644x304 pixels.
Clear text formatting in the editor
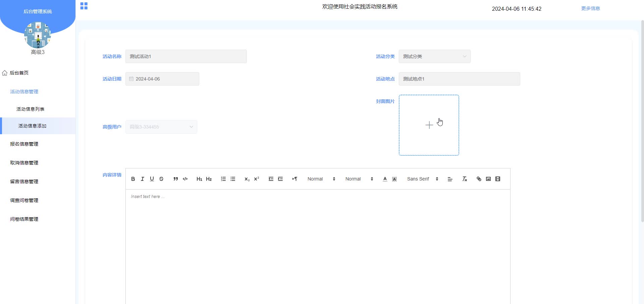pyautogui.click(x=465, y=179)
